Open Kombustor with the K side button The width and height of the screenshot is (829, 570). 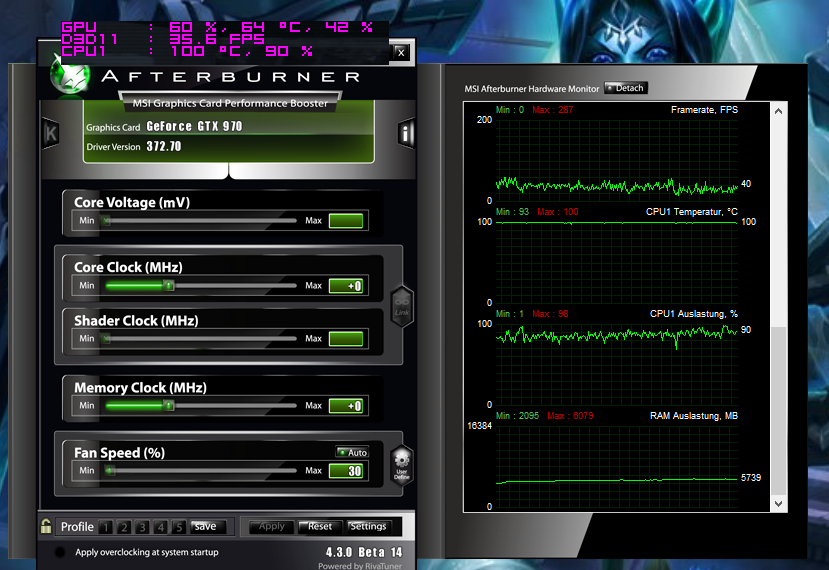pyautogui.click(x=51, y=133)
